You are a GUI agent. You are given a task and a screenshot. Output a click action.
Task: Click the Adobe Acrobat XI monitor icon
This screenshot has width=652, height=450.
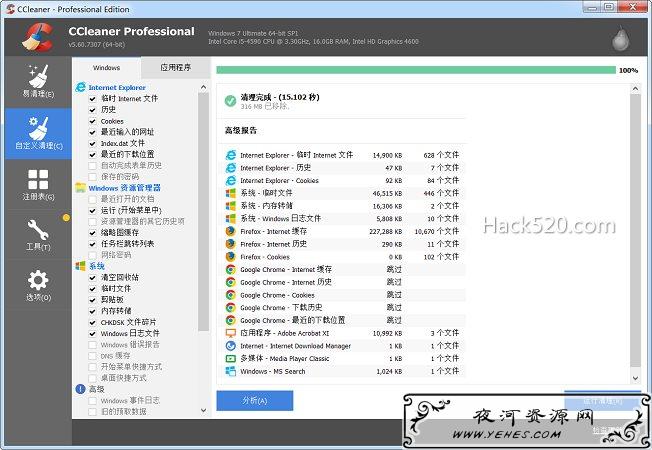pos(230,333)
